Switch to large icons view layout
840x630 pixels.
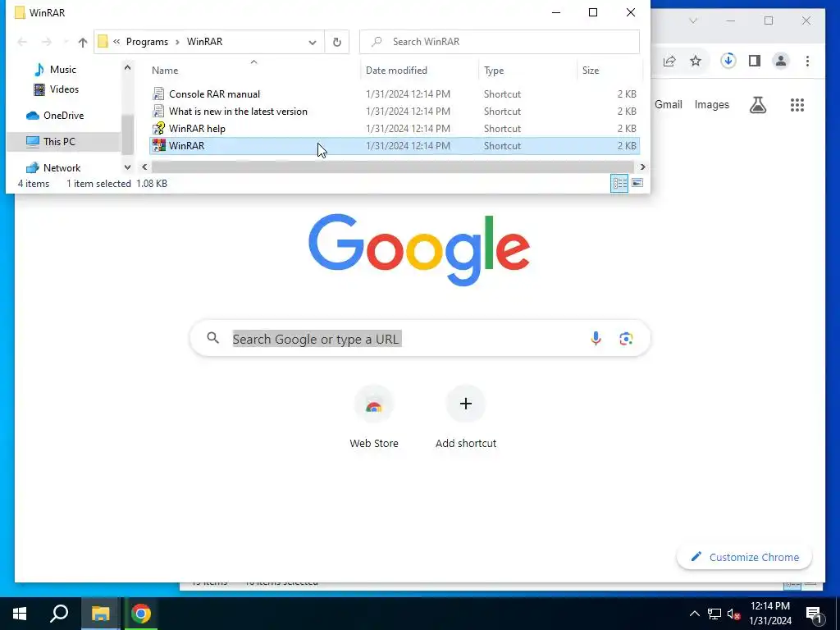[637, 184]
